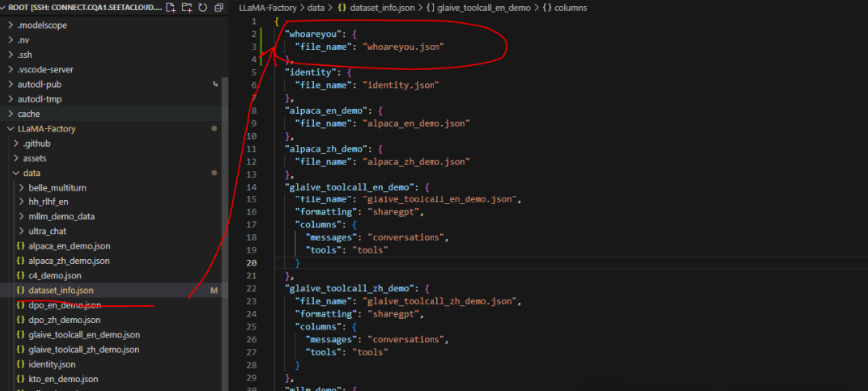Click the M modified badge on dataset_info.json
The width and height of the screenshot is (868, 391).
click(x=214, y=291)
